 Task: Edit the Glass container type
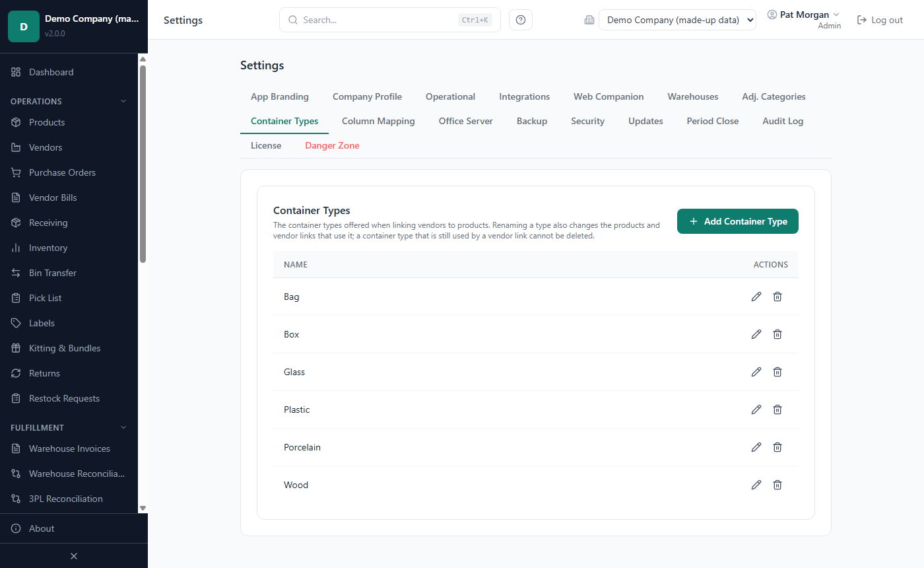pos(756,372)
